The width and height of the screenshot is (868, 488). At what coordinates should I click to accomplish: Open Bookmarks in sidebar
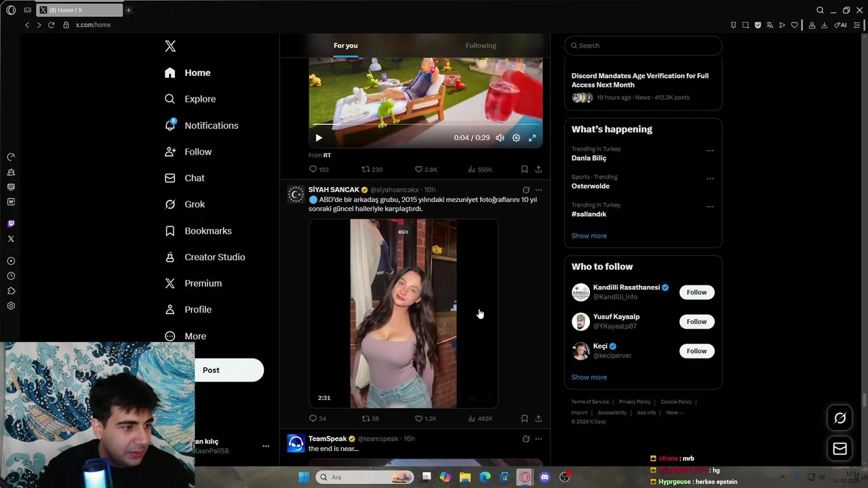coord(198,230)
